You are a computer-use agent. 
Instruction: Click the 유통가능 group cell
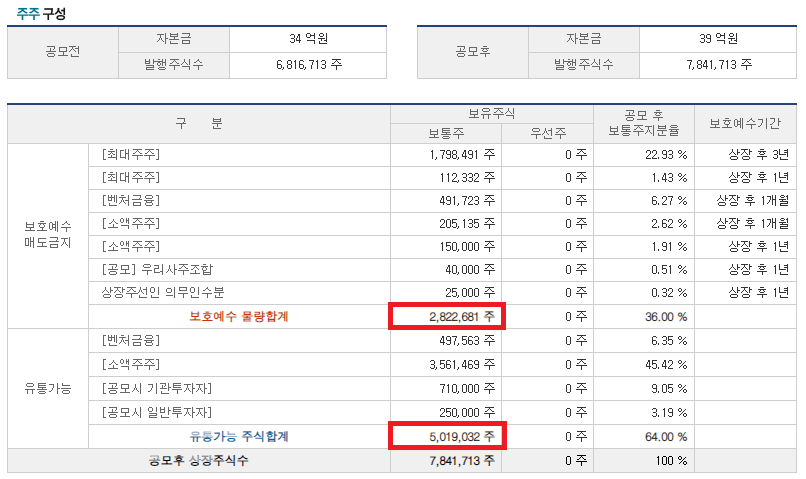(x=48, y=389)
